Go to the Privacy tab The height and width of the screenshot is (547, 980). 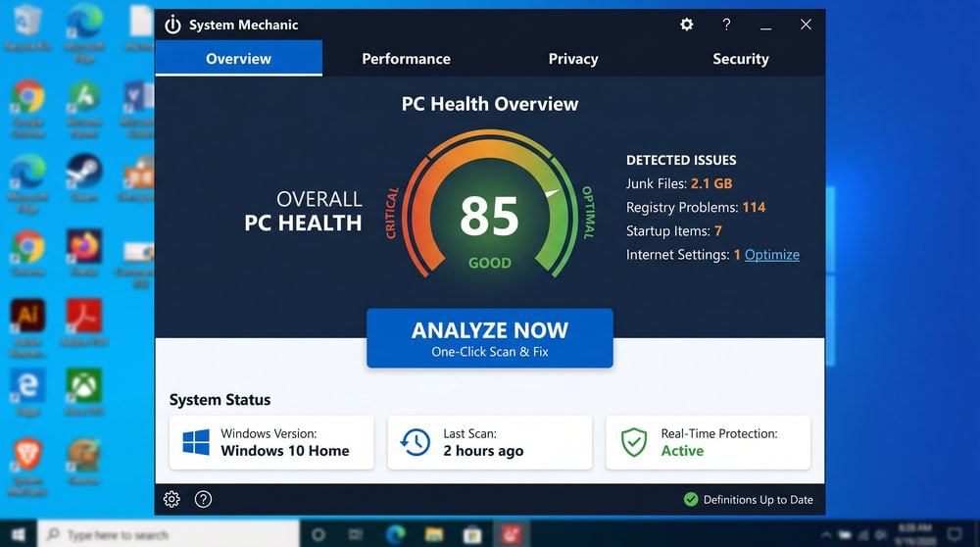click(573, 58)
